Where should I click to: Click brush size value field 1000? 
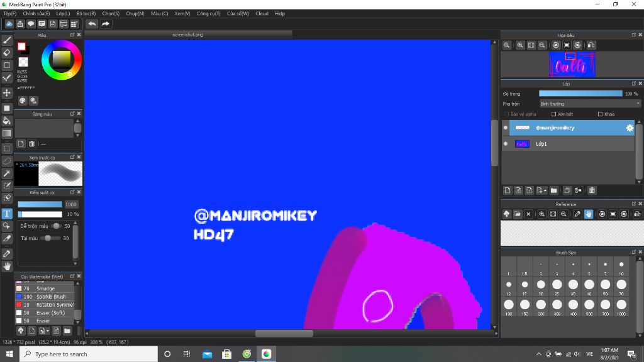(x=70, y=204)
